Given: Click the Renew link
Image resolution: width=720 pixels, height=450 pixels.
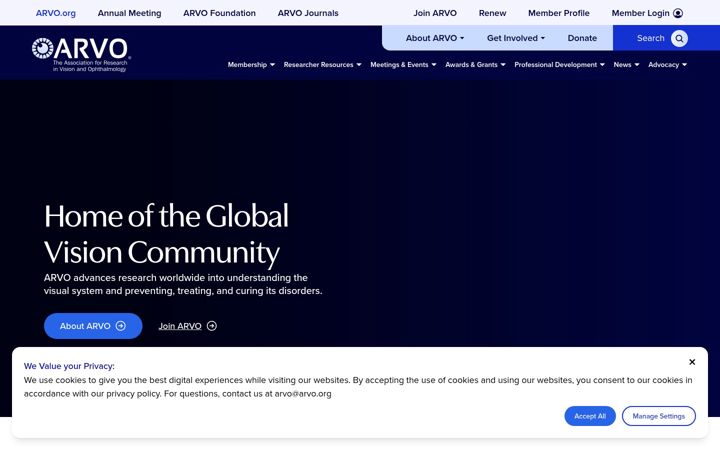Looking at the screenshot, I should 492,13.
